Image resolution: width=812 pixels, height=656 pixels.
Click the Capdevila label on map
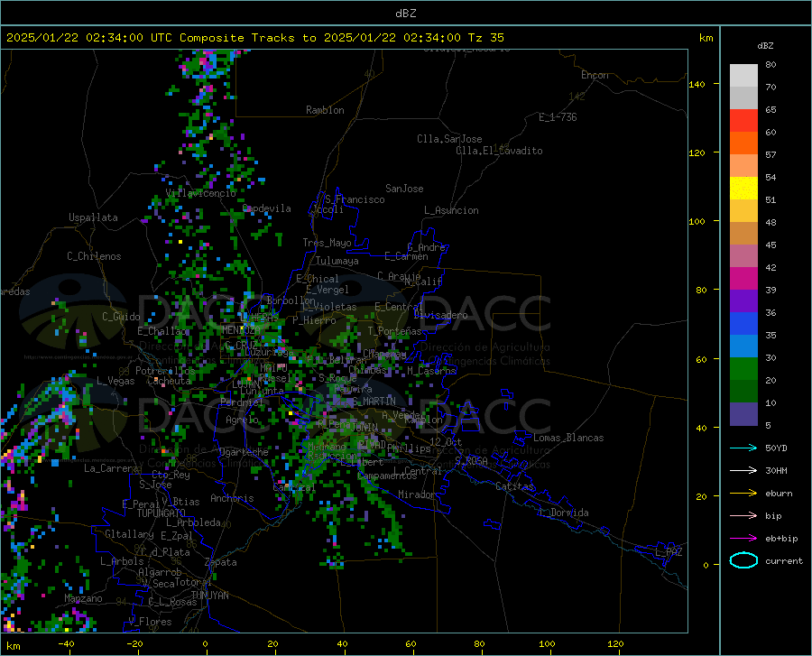coord(267,208)
